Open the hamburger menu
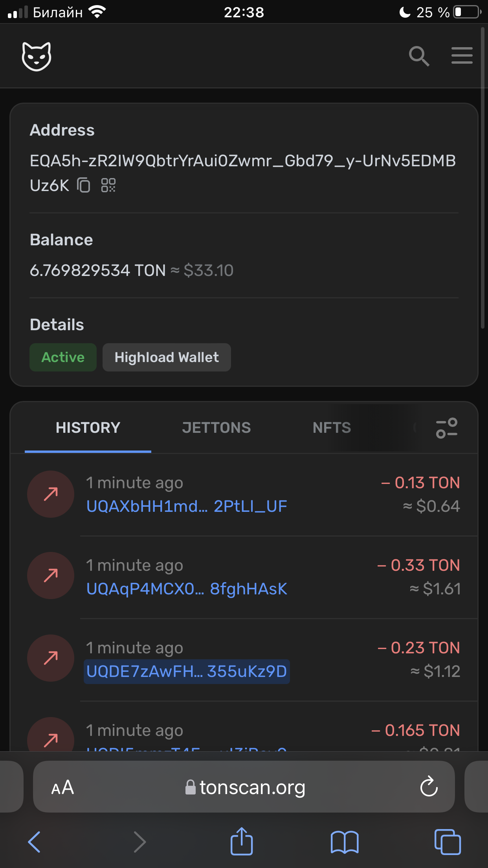The height and width of the screenshot is (868, 488). click(462, 55)
